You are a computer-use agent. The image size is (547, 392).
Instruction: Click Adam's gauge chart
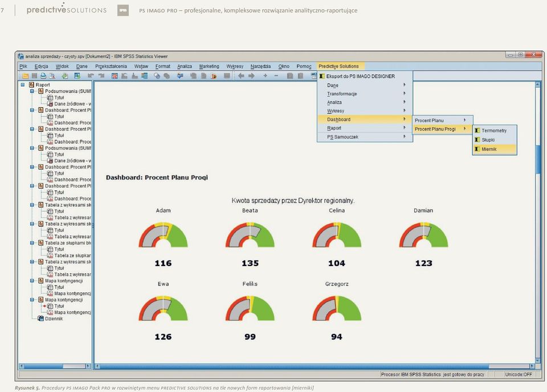click(x=163, y=235)
